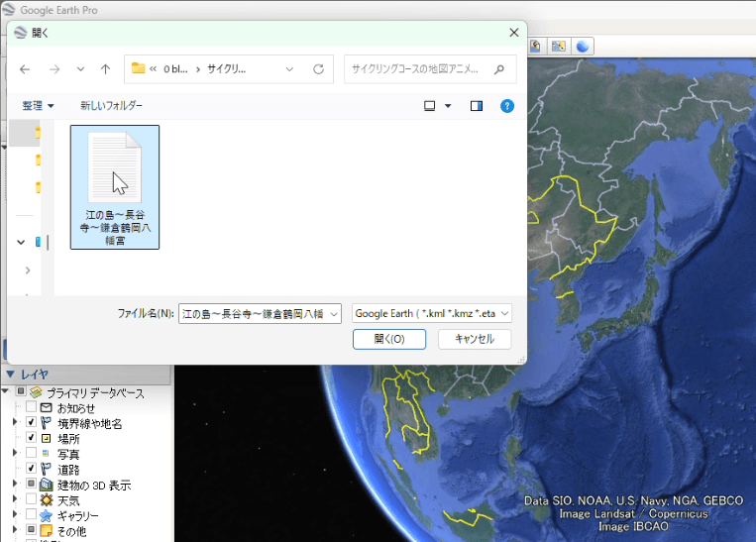Image resolution: width=756 pixels, height=542 pixels.
Task: Click the 天気 weather sun icon
Action: click(x=46, y=500)
